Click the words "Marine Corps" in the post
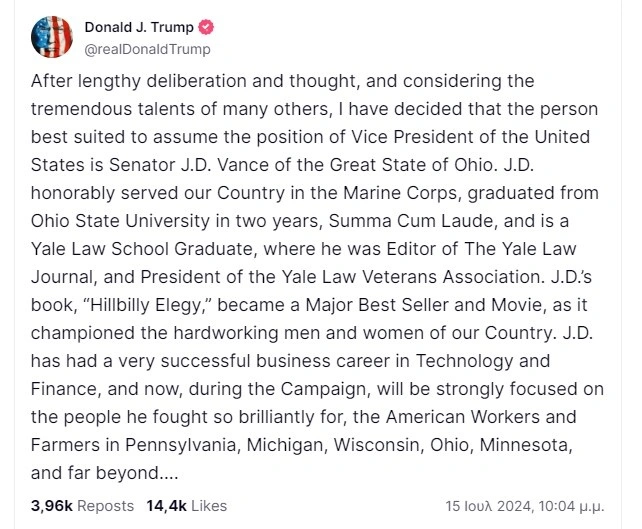This screenshot has width=642, height=529. pos(400,193)
